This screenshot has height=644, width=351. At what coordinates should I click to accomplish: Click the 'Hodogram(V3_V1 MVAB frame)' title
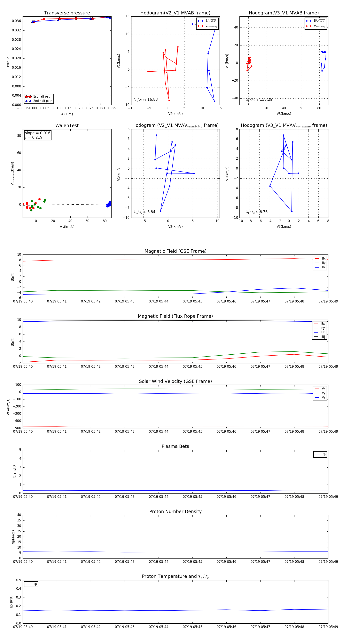[x=284, y=13]
